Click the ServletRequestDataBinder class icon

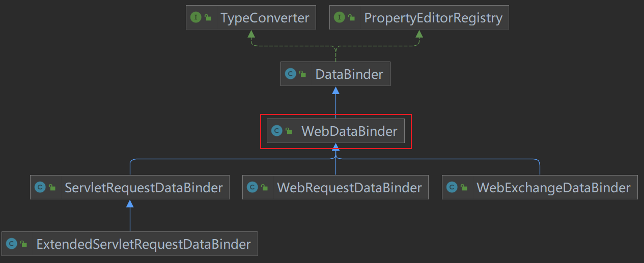click(x=40, y=188)
